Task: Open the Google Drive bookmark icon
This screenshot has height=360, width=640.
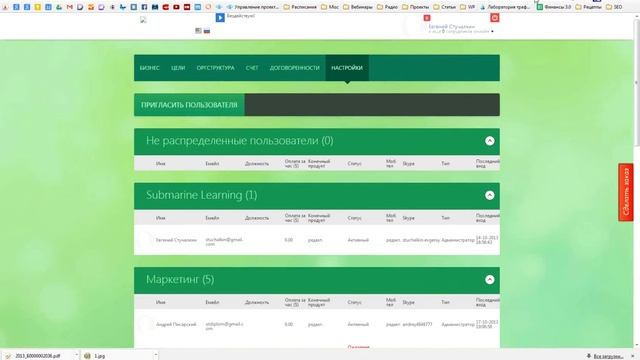Action: [59, 7]
